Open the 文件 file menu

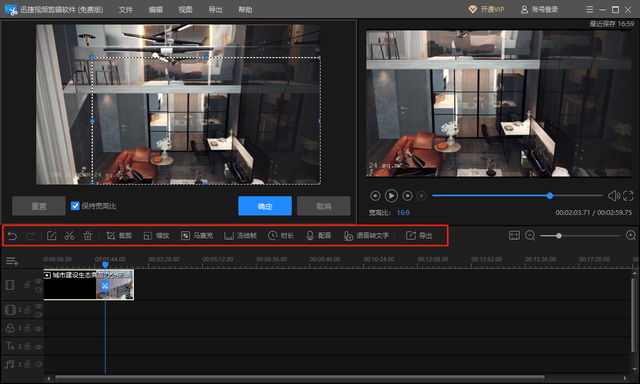tap(126, 9)
